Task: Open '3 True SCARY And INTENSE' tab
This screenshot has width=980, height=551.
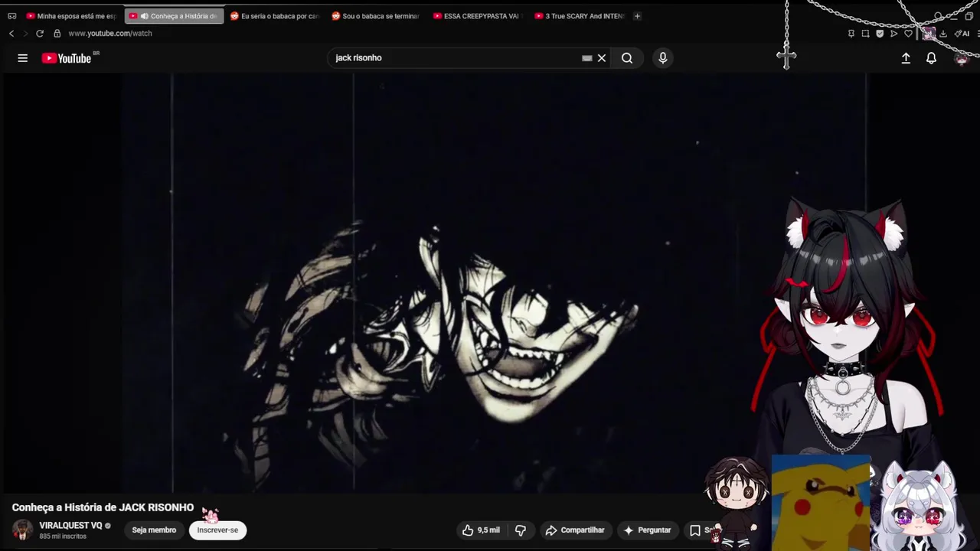Action: click(x=580, y=16)
